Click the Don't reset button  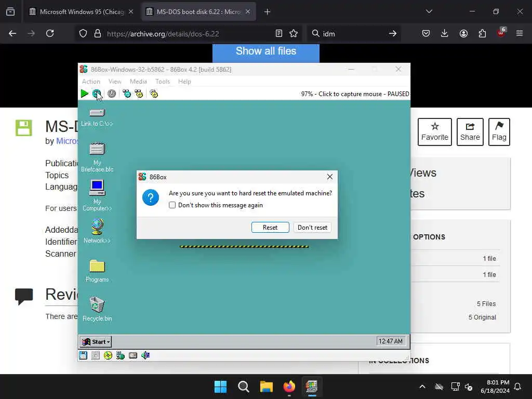pos(312,228)
